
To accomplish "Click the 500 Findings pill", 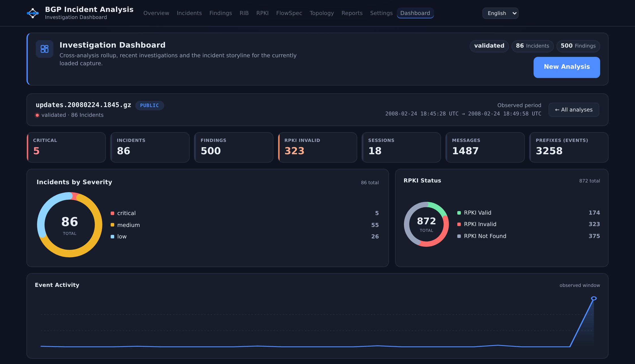I will pyautogui.click(x=578, y=46).
